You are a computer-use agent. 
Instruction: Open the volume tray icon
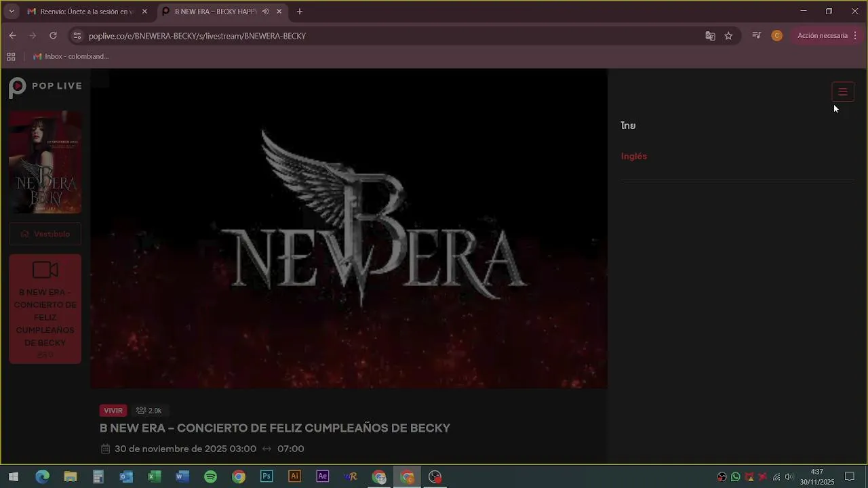pyautogui.click(x=789, y=477)
